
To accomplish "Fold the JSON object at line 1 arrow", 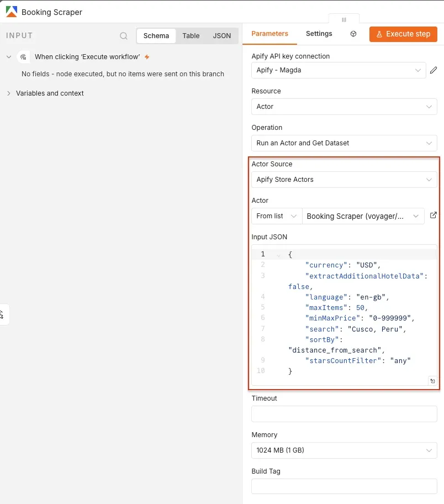I will [x=278, y=255].
